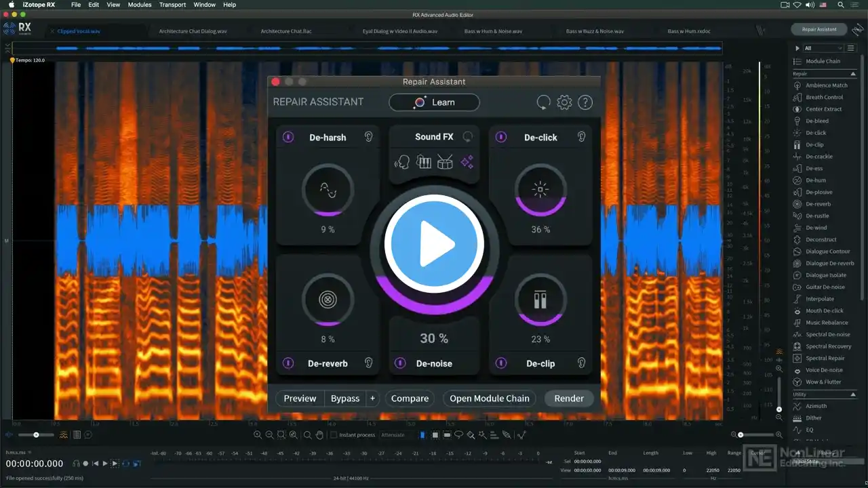
Task: Select the lasso selection tool
Action: click(x=459, y=435)
